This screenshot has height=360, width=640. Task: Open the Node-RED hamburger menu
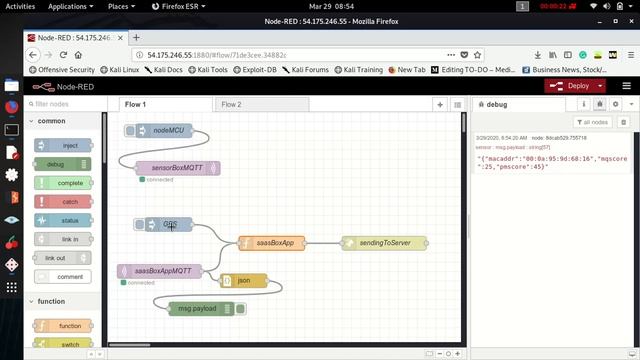pyautogui.click(x=627, y=86)
